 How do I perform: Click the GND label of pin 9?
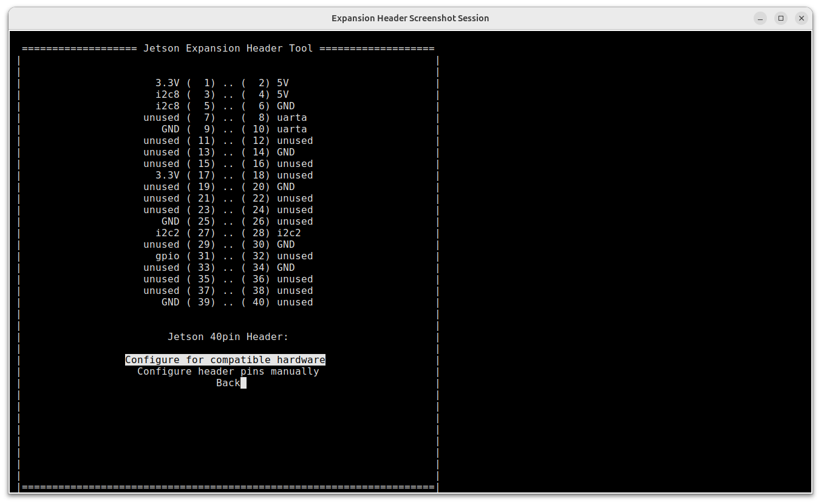pos(171,129)
